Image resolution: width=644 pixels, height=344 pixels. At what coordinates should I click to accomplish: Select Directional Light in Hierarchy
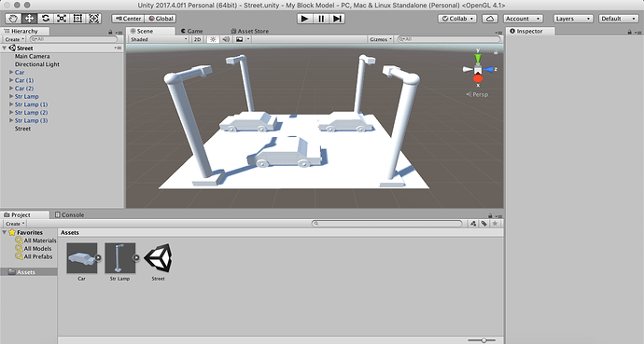[x=37, y=64]
